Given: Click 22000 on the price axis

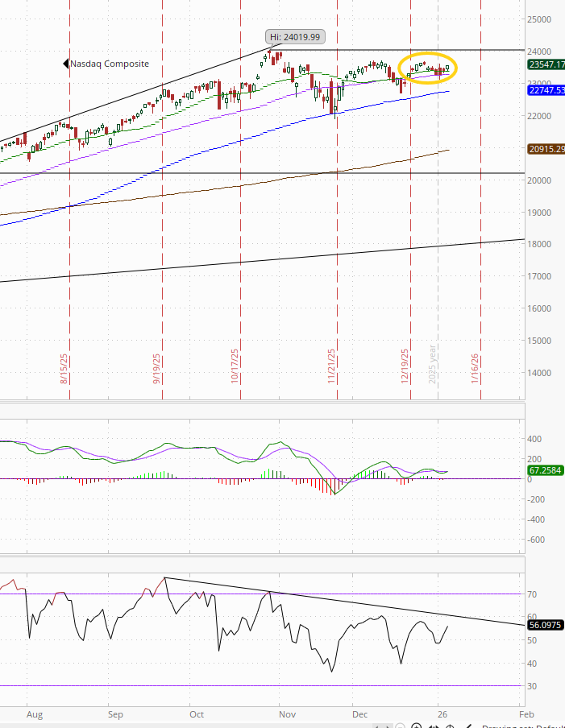Looking at the screenshot, I should [x=539, y=116].
